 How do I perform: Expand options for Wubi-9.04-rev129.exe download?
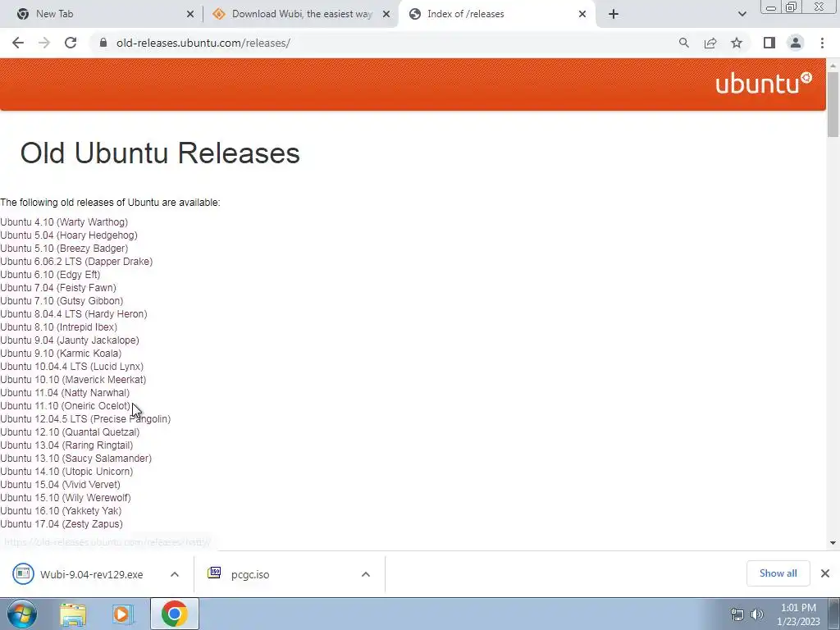(x=175, y=574)
